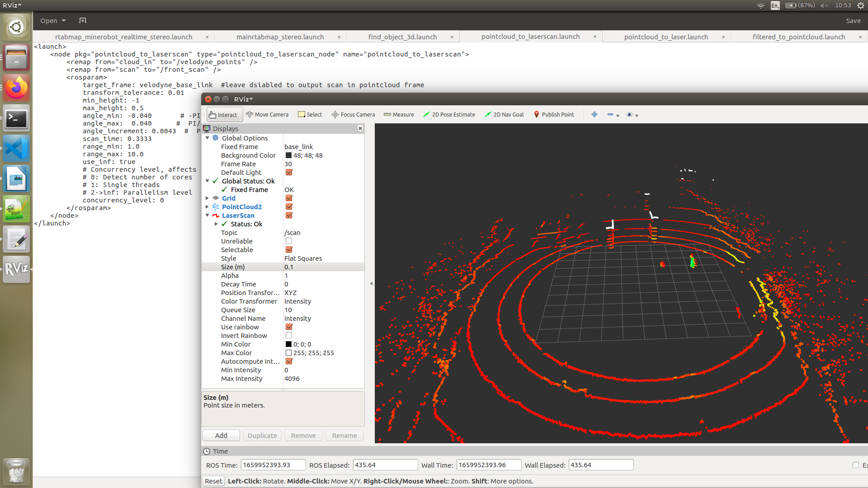This screenshot has width=868, height=488.
Task: Select the Interact tool in RViz
Action: pos(225,115)
